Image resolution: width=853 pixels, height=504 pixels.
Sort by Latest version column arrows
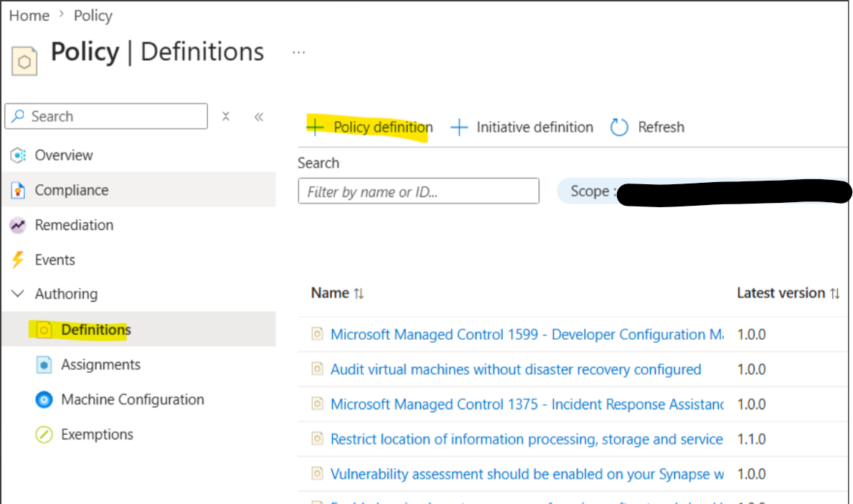pyautogui.click(x=835, y=294)
